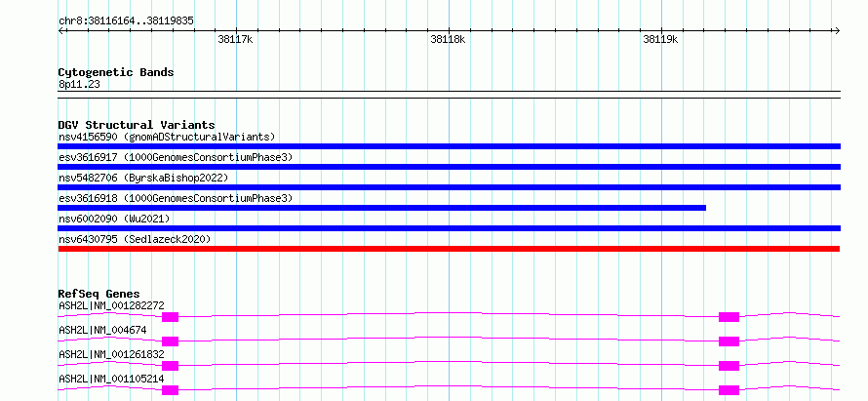Click the blue bar for nsv4156590
The width and height of the screenshot is (868, 401).
coord(449,146)
